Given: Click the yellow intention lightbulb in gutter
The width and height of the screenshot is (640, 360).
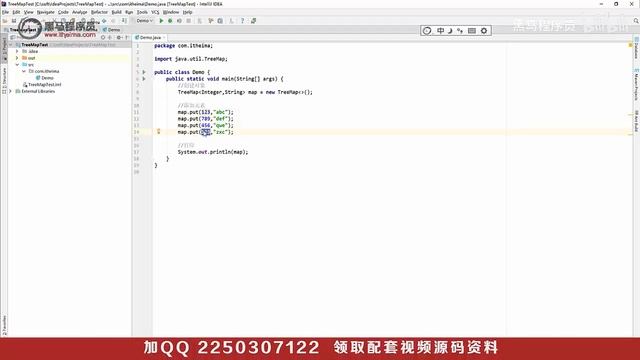Looking at the screenshot, I should (159, 131).
